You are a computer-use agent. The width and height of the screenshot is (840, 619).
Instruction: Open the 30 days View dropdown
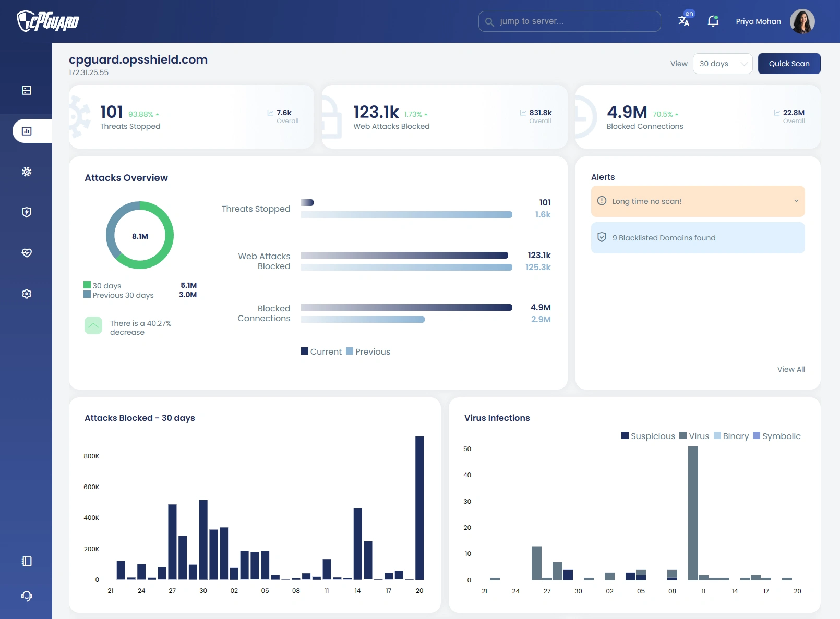pyautogui.click(x=723, y=64)
